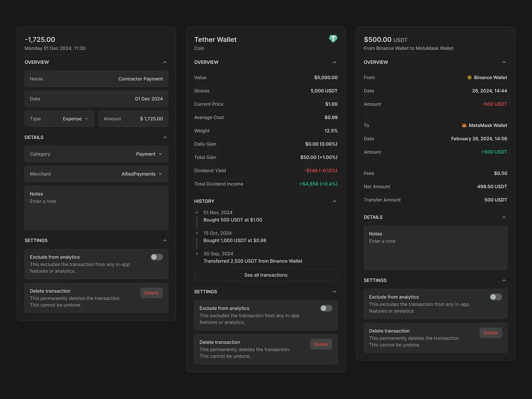
Task: Click See all transactions
Action: [x=266, y=275]
